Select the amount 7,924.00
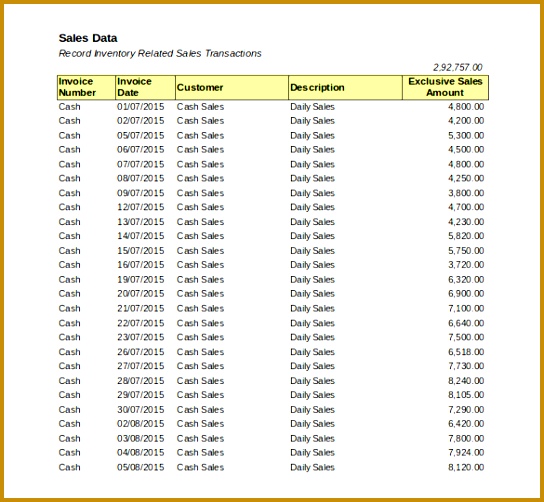 tap(466, 452)
